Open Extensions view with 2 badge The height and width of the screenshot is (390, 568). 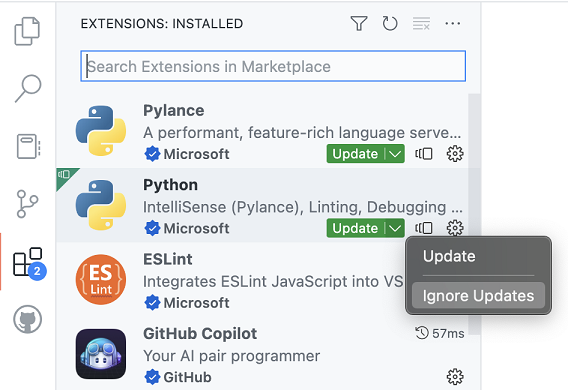click(x=29, y=263)
